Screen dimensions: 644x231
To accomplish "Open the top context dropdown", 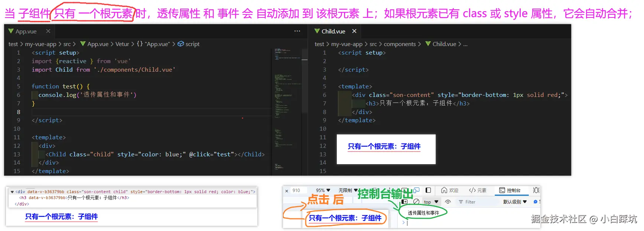I will (431, 202).
